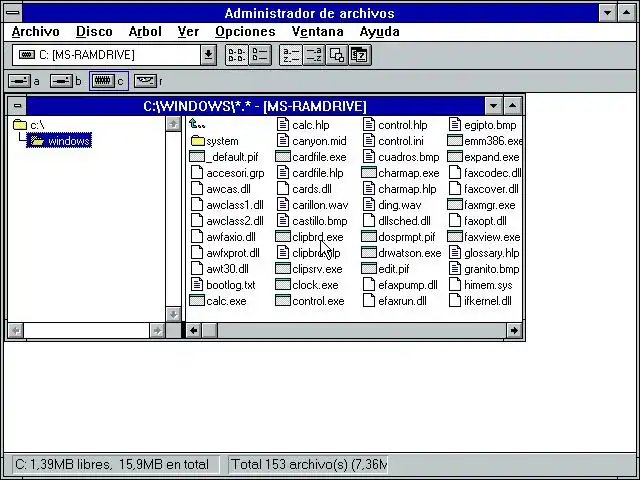Screen dimensions: 640x480
Task: Open the drive selection dropdown arrow
Action: [x=208, y=55]
